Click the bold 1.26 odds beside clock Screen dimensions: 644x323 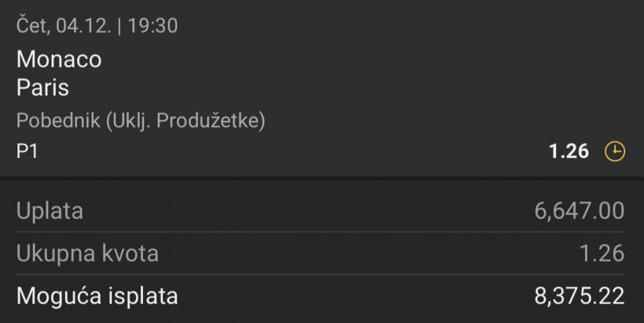[568, 152]
